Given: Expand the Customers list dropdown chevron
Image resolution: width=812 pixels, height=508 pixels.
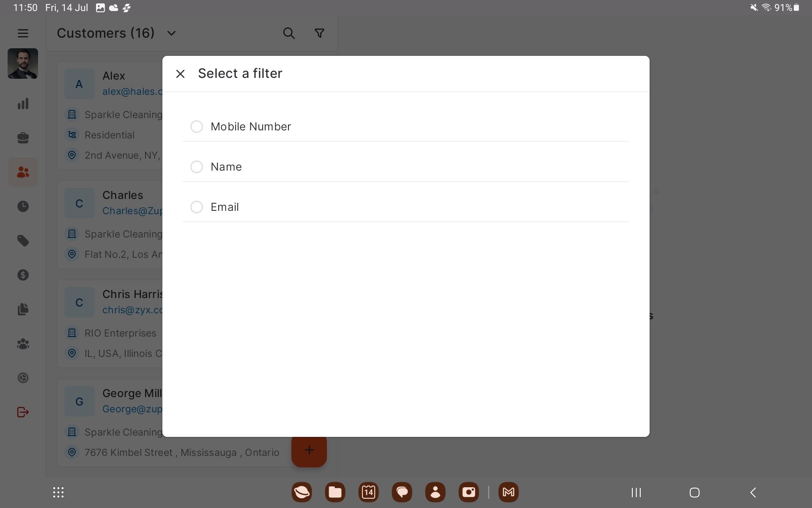Looking at the screenshot, I should (x=171, y=33).
